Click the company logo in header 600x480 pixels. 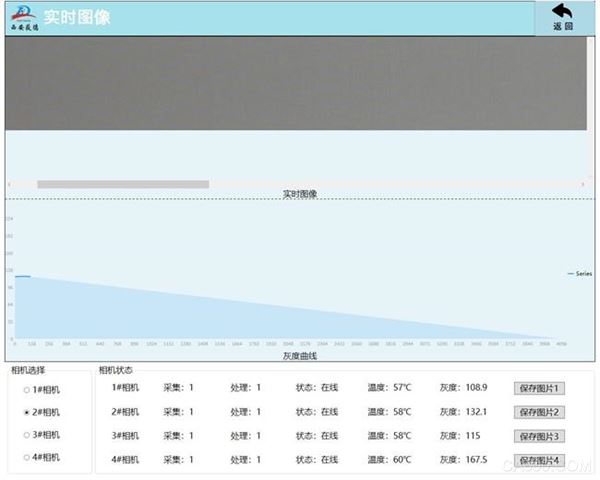24,18
